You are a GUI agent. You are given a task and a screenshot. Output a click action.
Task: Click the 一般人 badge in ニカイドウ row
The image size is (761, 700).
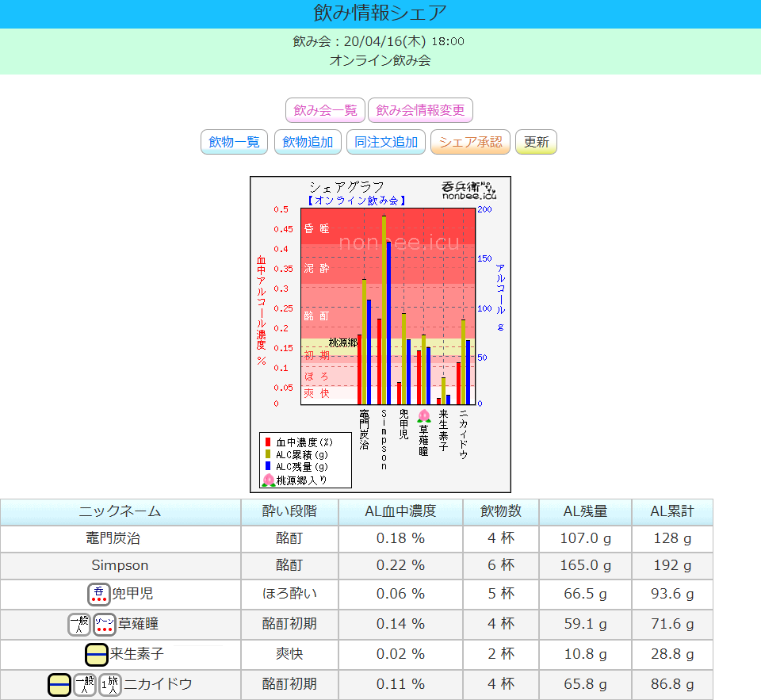(x=85, y=684)
